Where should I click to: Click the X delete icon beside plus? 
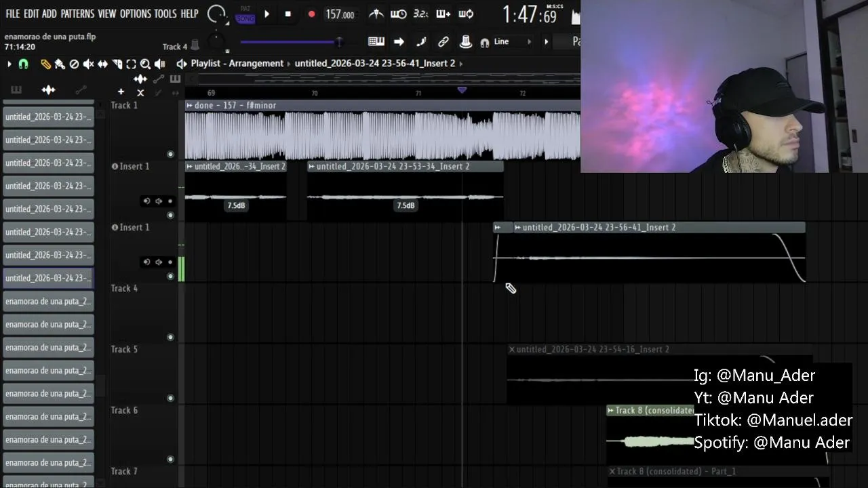[140, 93]
